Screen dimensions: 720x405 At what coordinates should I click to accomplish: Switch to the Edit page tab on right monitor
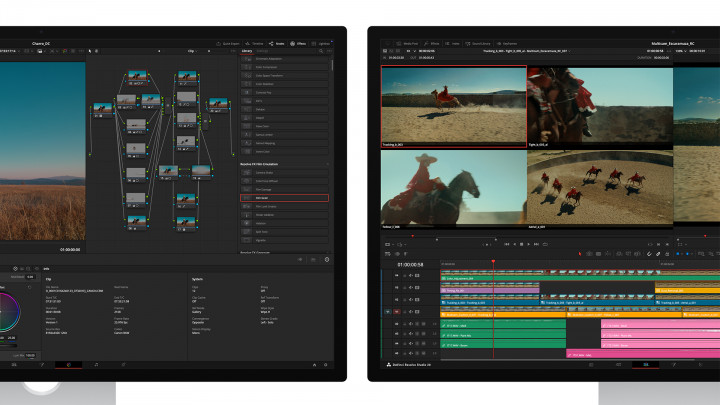coord(646,365)
